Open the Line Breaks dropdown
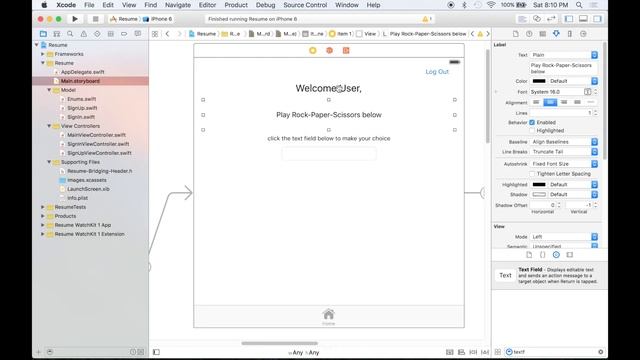 [564, 152]
